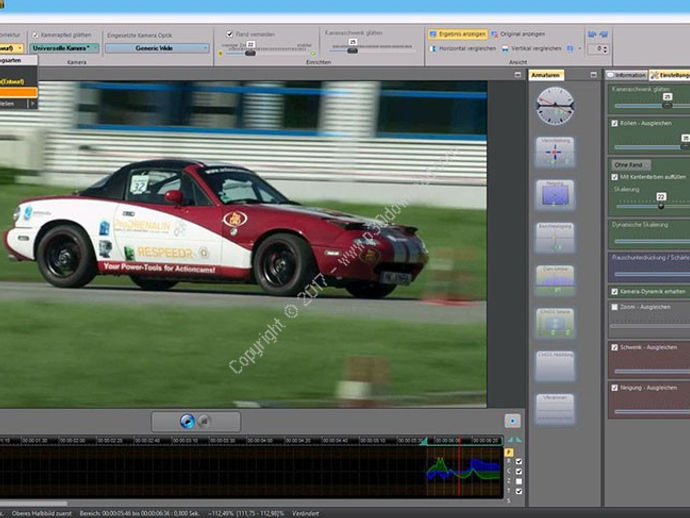
Task: Click the Original anzeigen view button
Action: pyautogui.click(x=518, y=34)
